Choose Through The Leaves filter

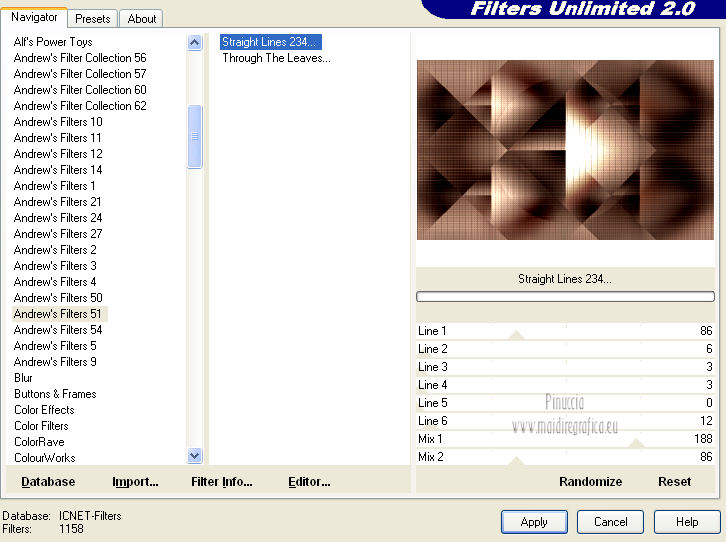pyautogui.click(x=276, y=58)
